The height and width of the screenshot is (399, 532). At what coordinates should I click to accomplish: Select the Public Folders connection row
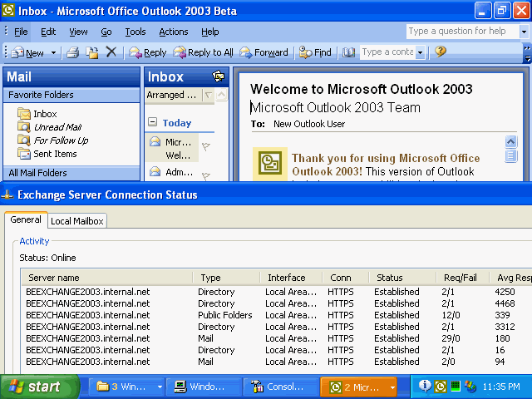coord(276,315)
